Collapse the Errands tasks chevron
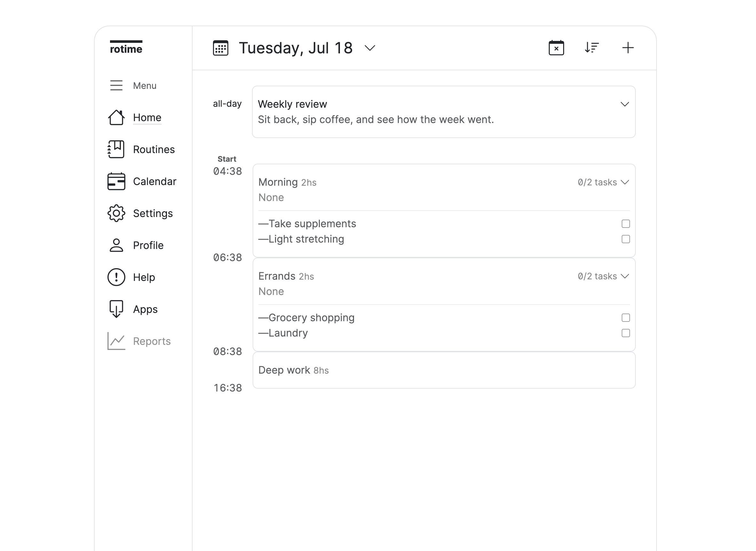 [x=625, y=276]
